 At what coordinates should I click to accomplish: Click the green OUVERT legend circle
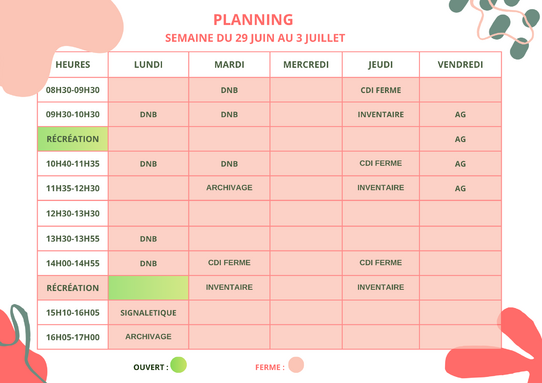point(178,365)
